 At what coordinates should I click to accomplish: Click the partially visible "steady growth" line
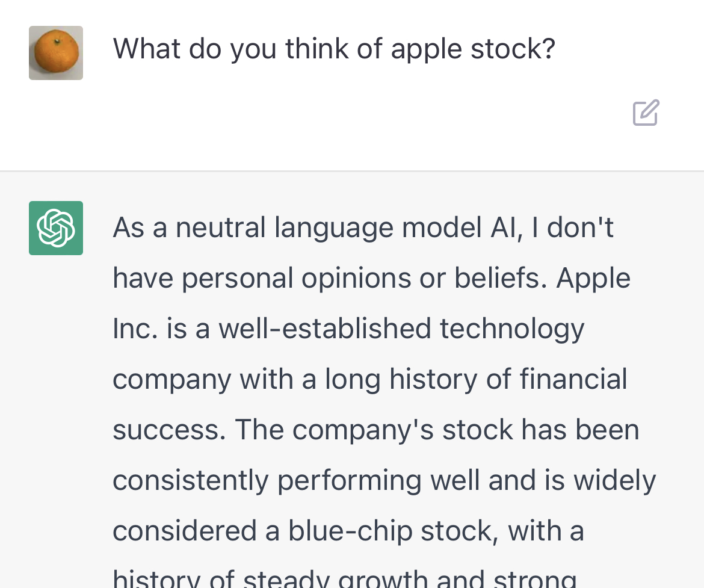pyautogui.click(x=345, y=578)
